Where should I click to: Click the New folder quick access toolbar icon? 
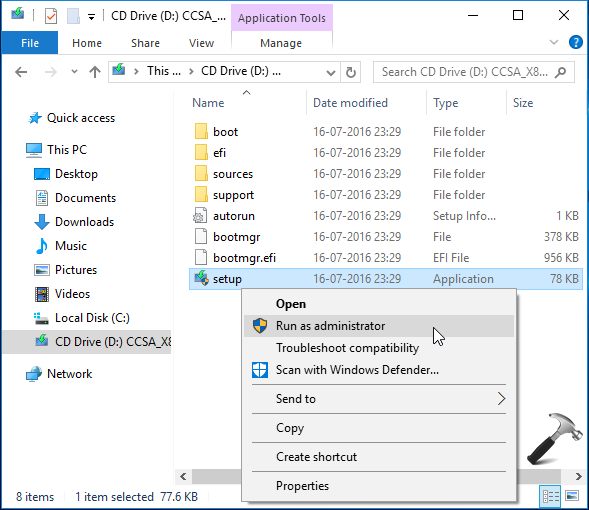73,16
